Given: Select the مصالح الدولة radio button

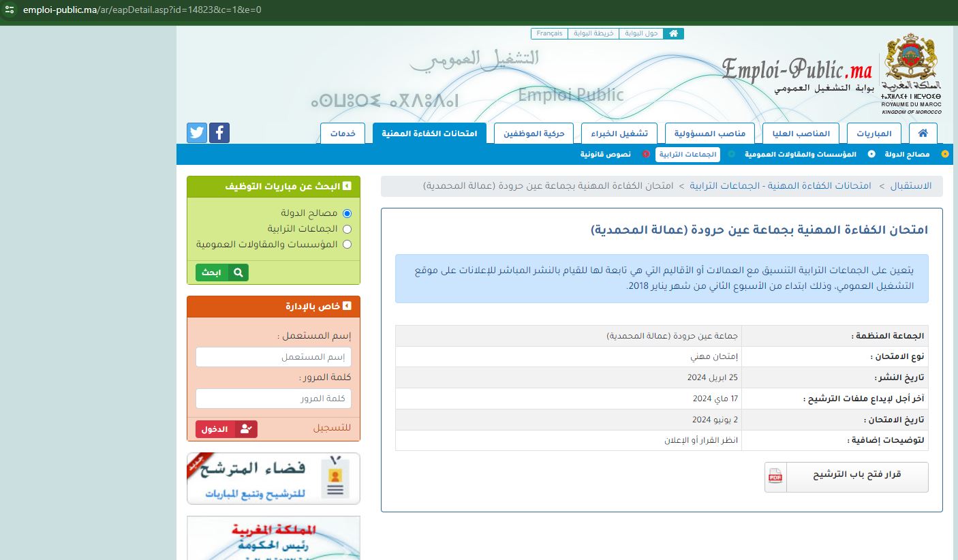Looking at the screenshot, I should pyautogui.click(x=347, y=214).
